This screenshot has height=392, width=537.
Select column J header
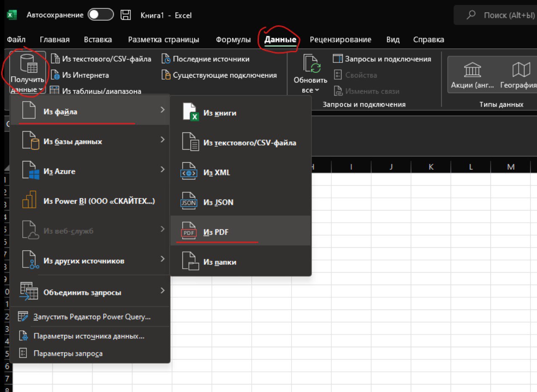[391, 167]
